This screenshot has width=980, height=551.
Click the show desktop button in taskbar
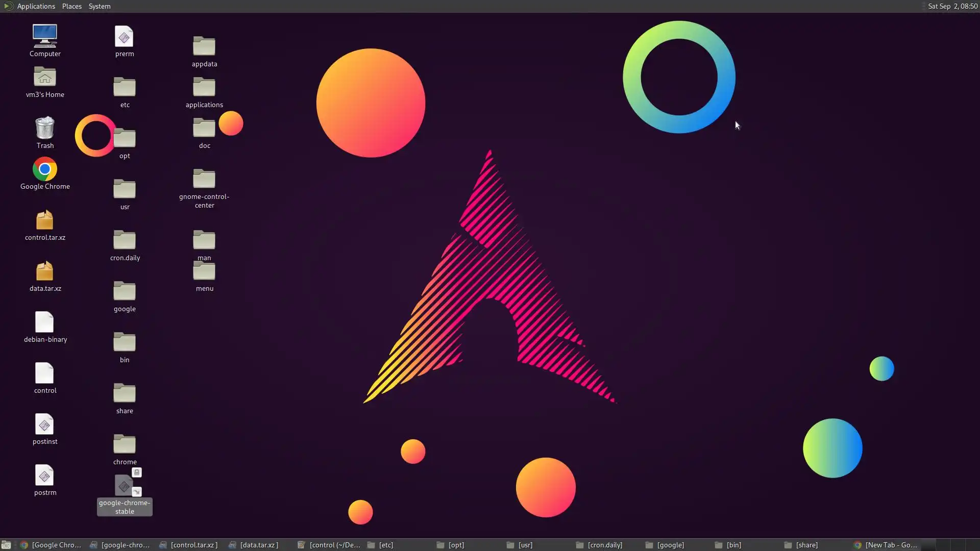click(6, 545)
